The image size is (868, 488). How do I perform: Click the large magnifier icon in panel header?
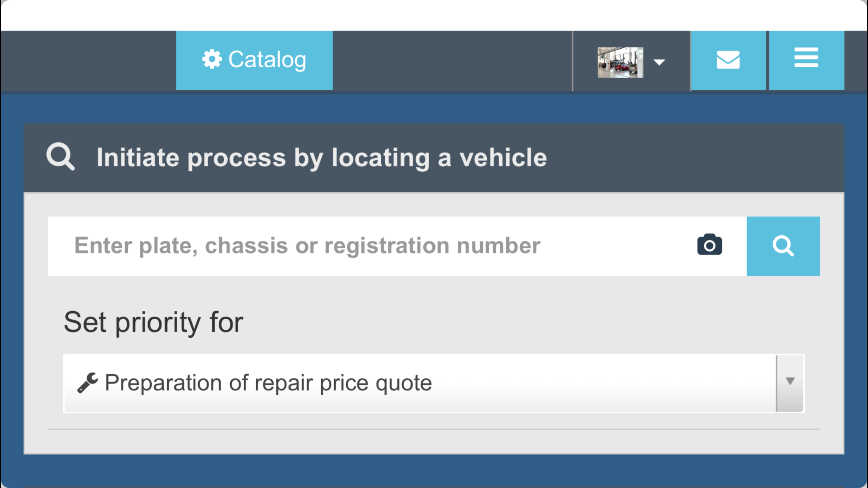[x=61, y=157]
